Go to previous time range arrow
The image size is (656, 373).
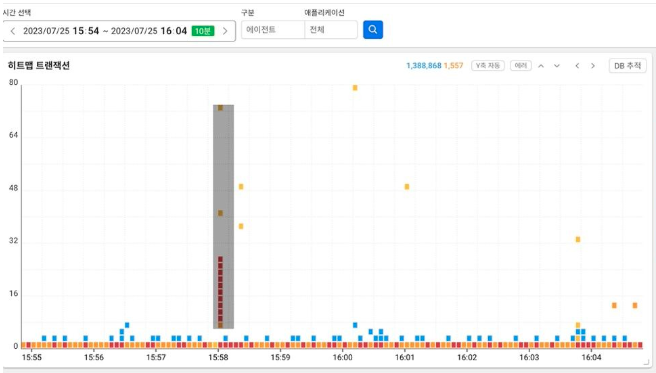tap(13, 31)
